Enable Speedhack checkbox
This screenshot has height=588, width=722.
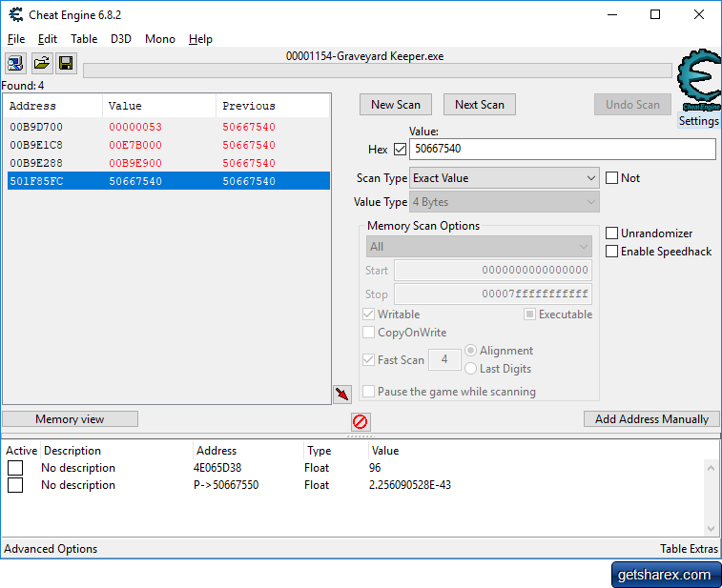pyautogui.click(x=612, y=252)
